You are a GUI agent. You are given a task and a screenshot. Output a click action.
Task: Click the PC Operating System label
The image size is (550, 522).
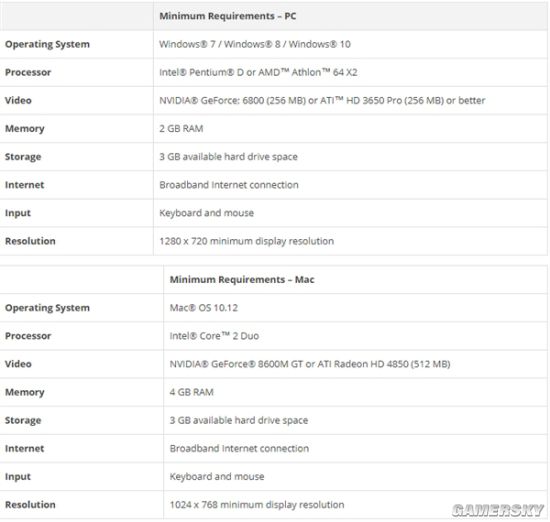[x=47, y=44]
